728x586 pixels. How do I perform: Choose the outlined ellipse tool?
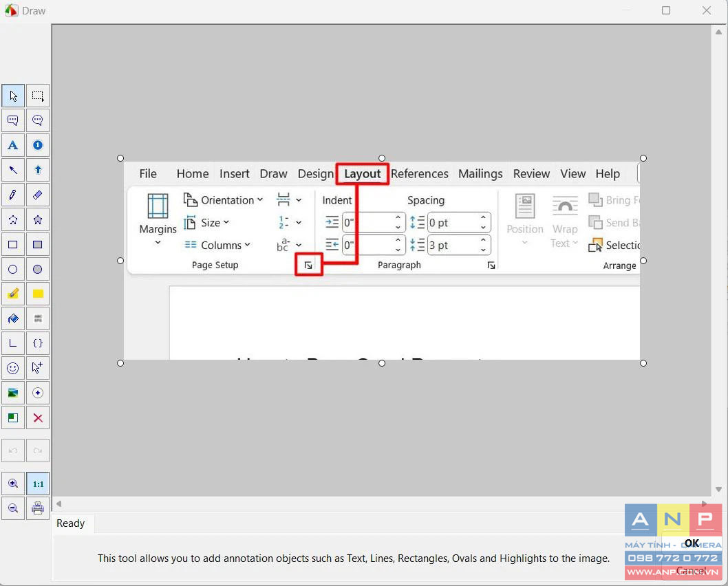click(x=13, y=269)
